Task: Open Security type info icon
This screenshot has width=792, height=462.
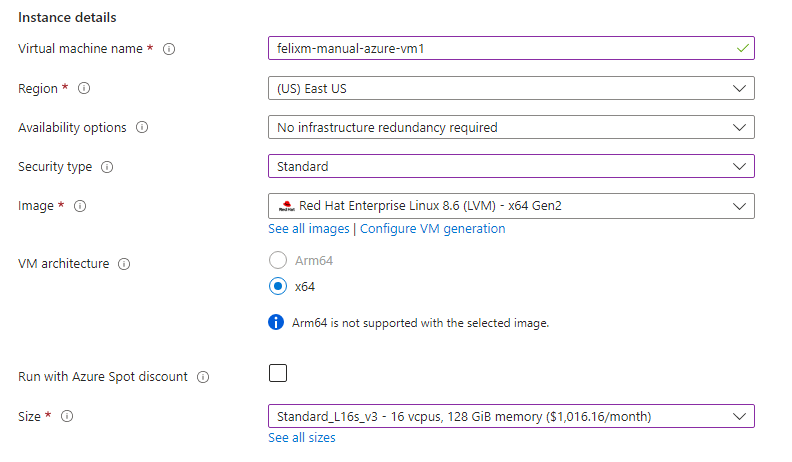Action: pyautogui.click(x=107, y=167)
